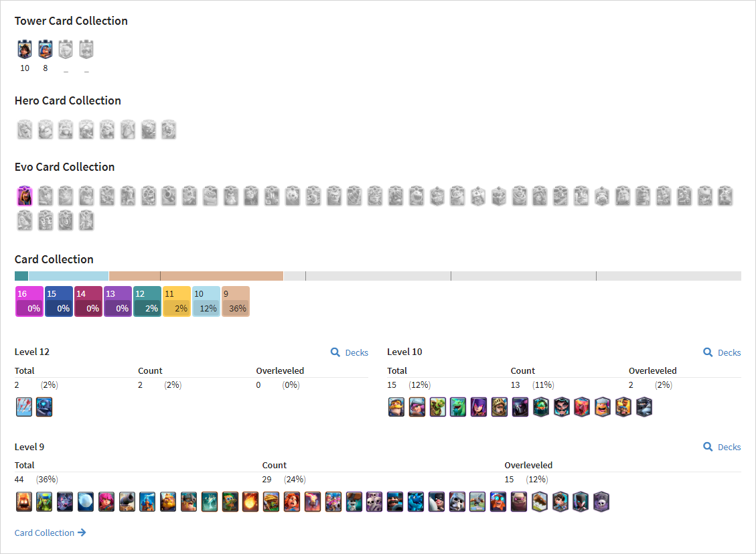
Task: Follow the Card Collection arrow link
Action: pyautogui.click(x=50, y=533)
